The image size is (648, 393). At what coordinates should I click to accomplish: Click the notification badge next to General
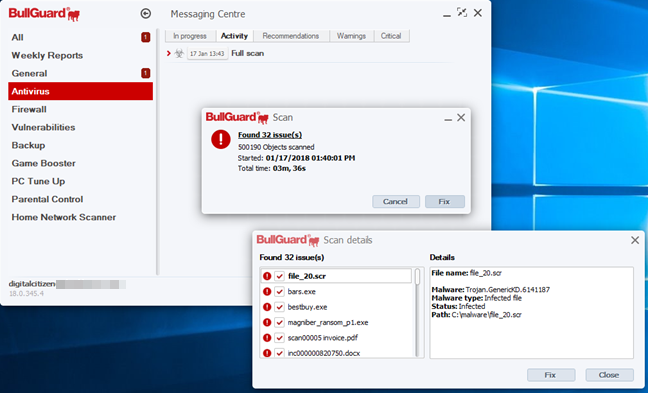click(145, 73)
